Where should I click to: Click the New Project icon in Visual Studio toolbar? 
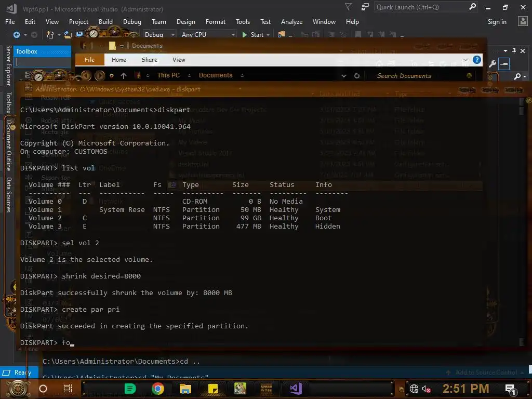pos(50,35)
